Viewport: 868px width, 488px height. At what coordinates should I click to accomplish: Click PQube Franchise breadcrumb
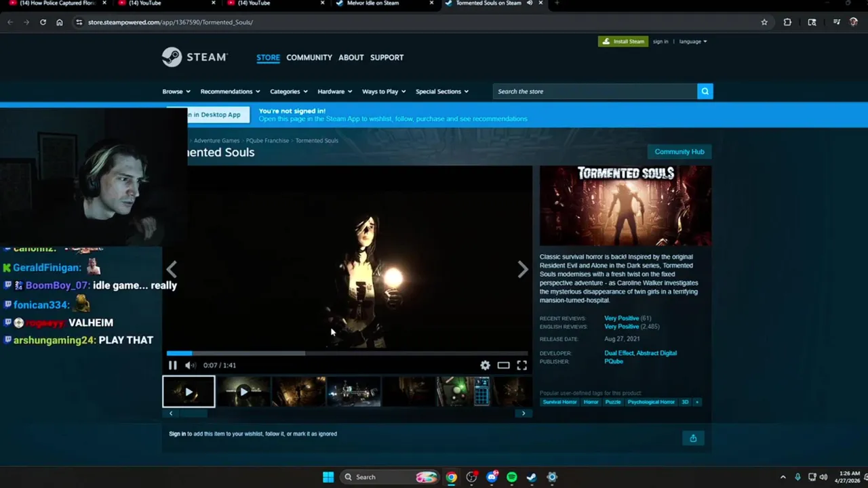267,140
